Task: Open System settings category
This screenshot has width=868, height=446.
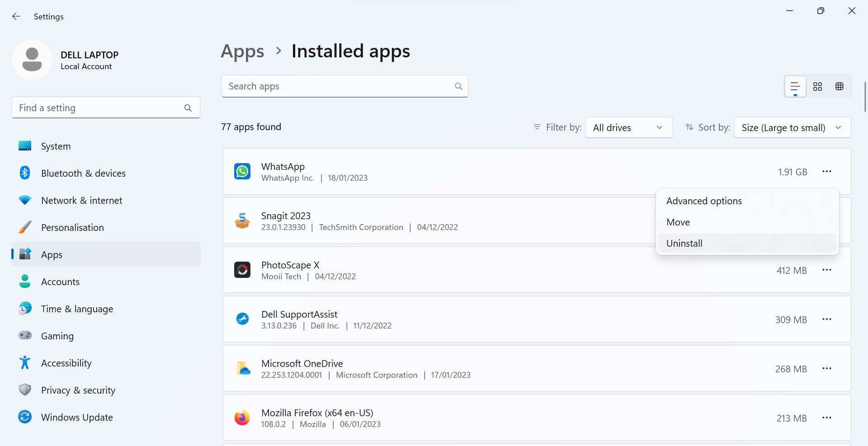Action: [x=106, y=146]
